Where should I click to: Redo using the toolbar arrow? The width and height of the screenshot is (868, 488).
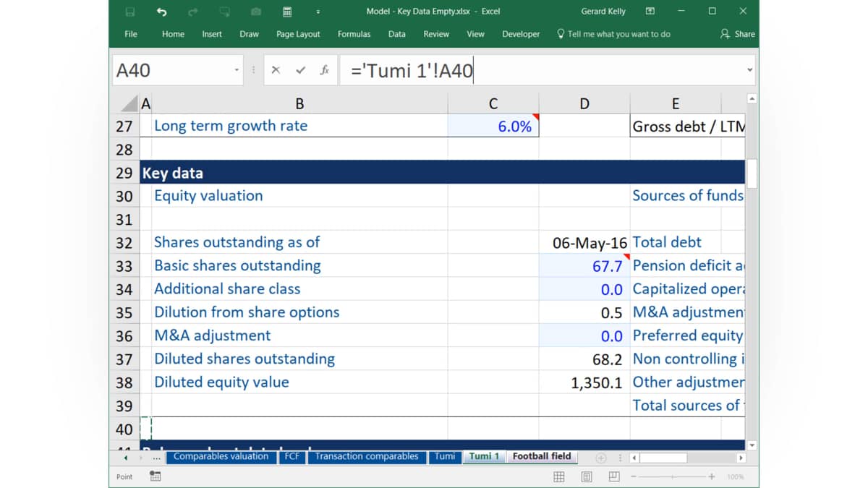[x=192, y=12]
